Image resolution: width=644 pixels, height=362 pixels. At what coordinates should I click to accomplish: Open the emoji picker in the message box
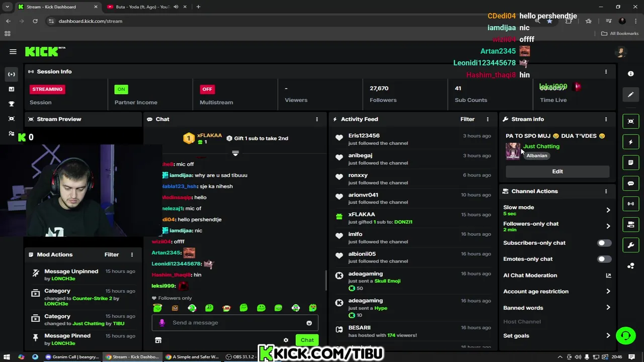309,323
